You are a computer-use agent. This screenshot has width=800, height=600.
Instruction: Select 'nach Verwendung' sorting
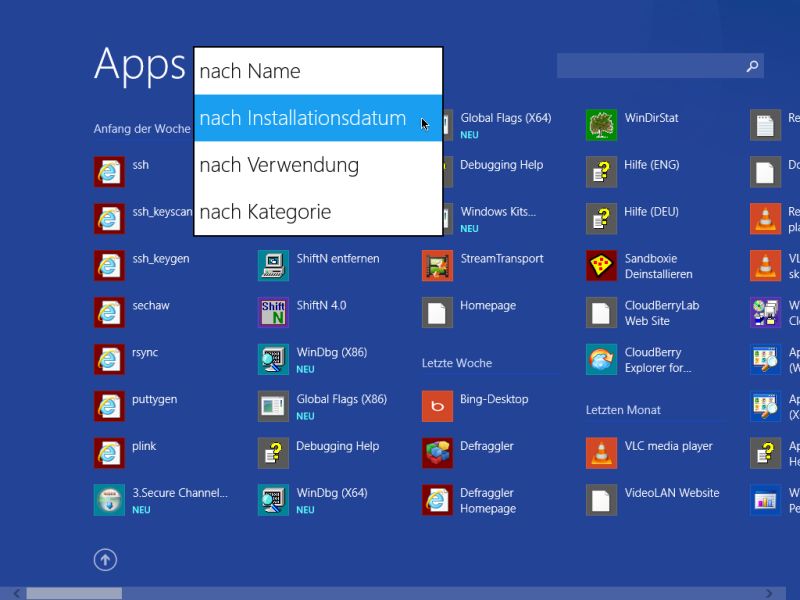pyautogui.click(x=318, y=165)
